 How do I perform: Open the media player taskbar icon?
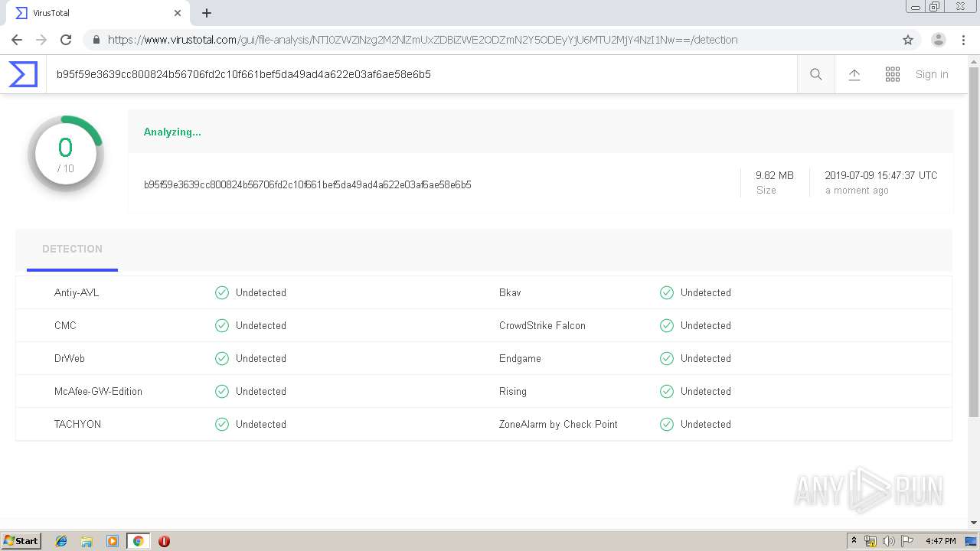pos(113,541)
